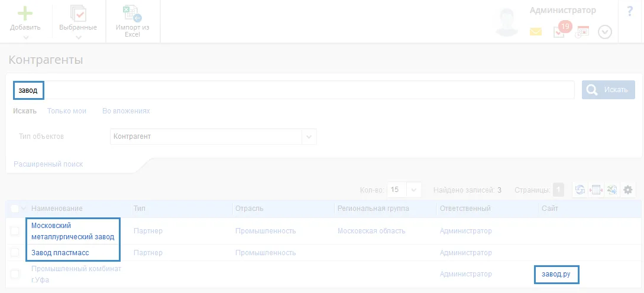Click Администратор in Завод пластмасс row
Screen dimensions: 644x293
tap(465, 252)
